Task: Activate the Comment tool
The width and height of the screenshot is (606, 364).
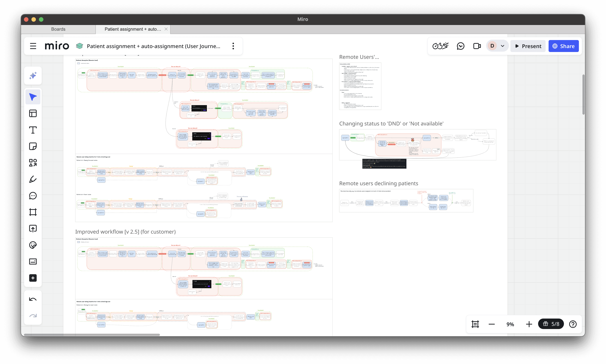Action: pos(33,196)
